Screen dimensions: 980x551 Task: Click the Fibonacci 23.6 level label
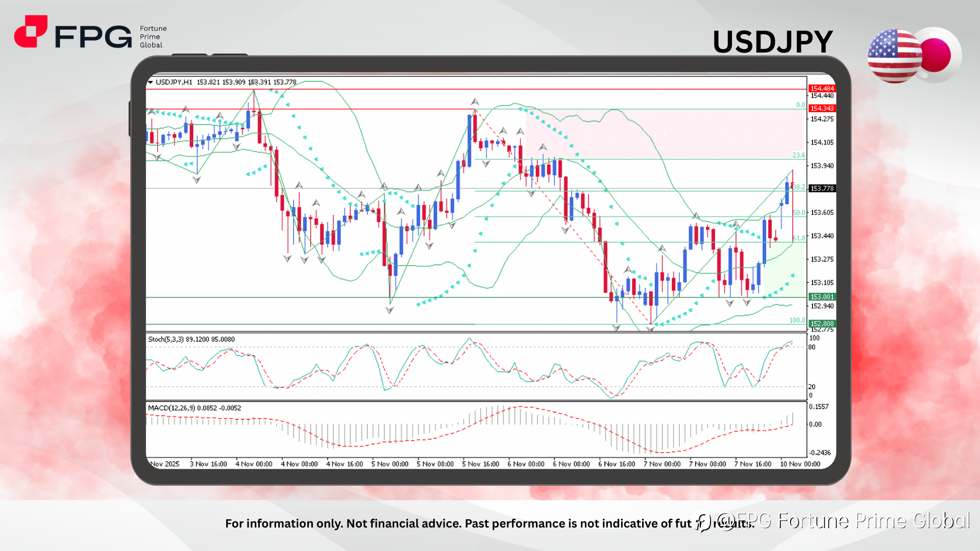tap(798, 156)
